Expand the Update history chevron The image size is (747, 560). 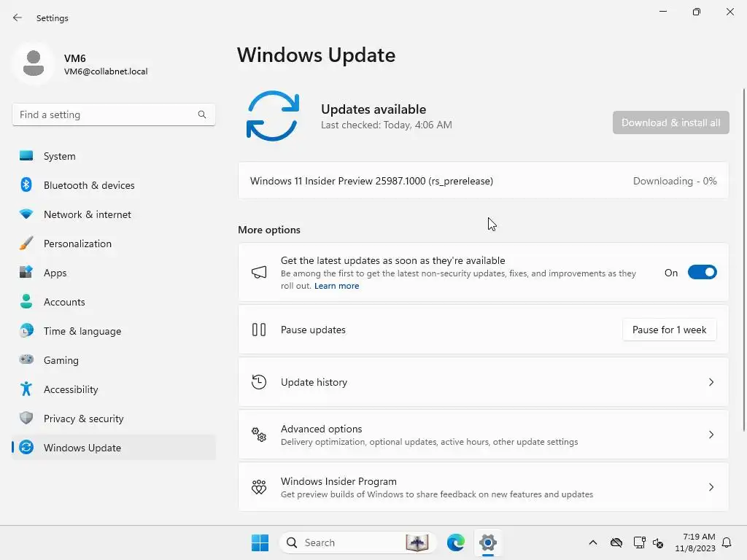711,382
